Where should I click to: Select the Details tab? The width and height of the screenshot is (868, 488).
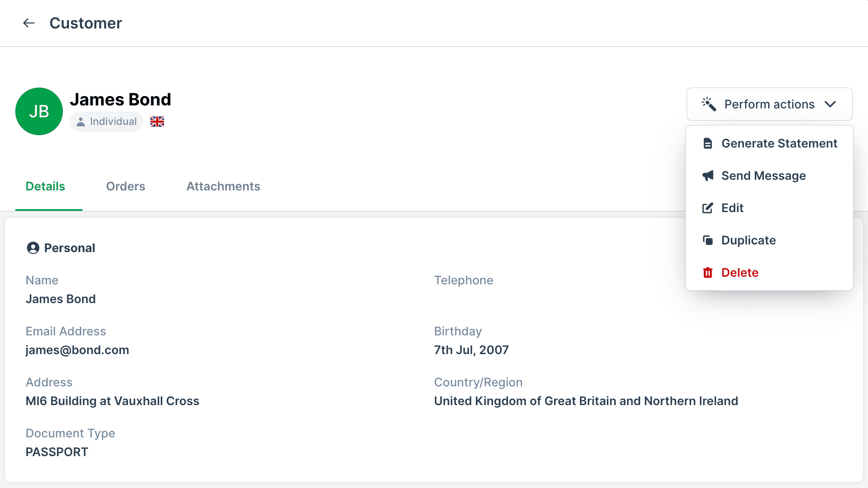click(45, 187)
